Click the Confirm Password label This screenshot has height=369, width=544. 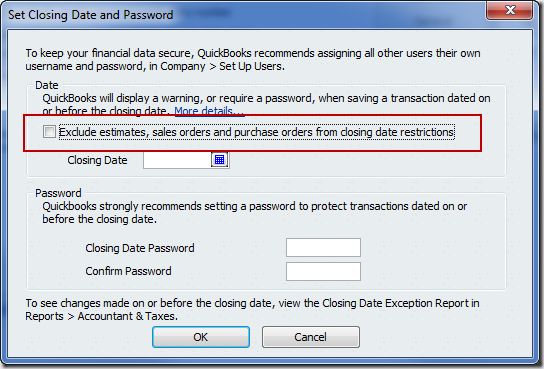[128, 271]
